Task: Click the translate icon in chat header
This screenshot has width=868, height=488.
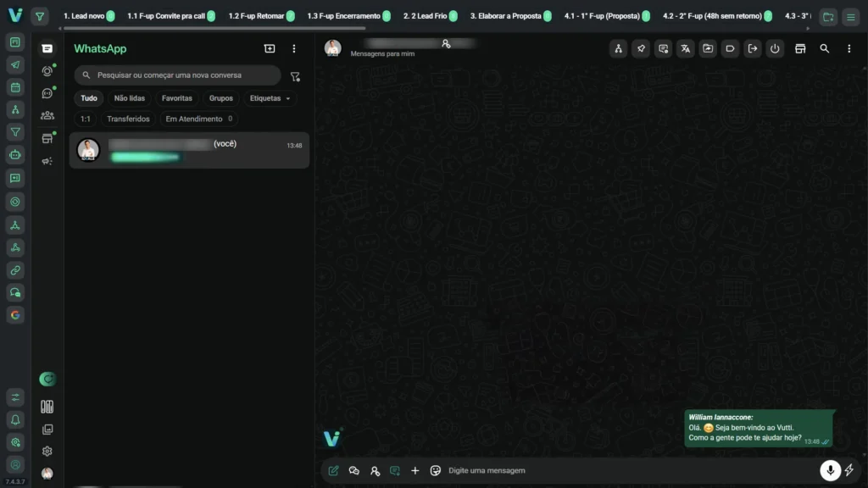Action: click(685, 49)
